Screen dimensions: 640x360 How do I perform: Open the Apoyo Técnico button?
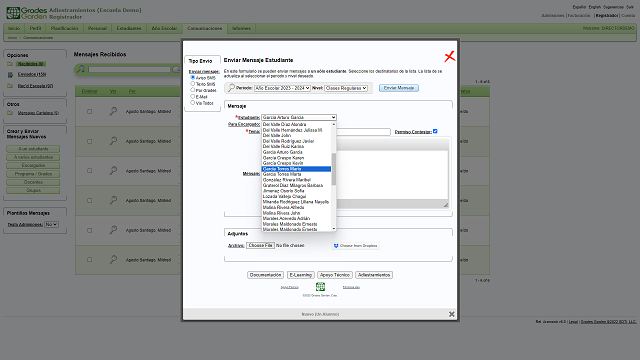335,275
